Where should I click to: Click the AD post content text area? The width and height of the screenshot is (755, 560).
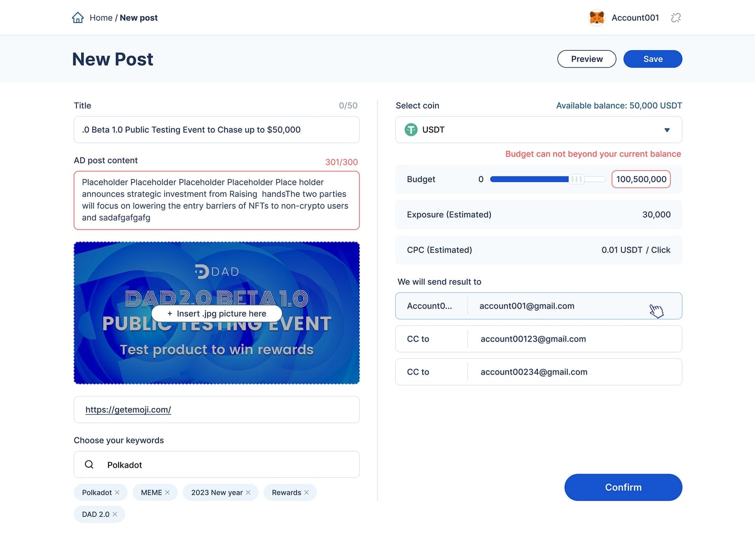(217, 200)
